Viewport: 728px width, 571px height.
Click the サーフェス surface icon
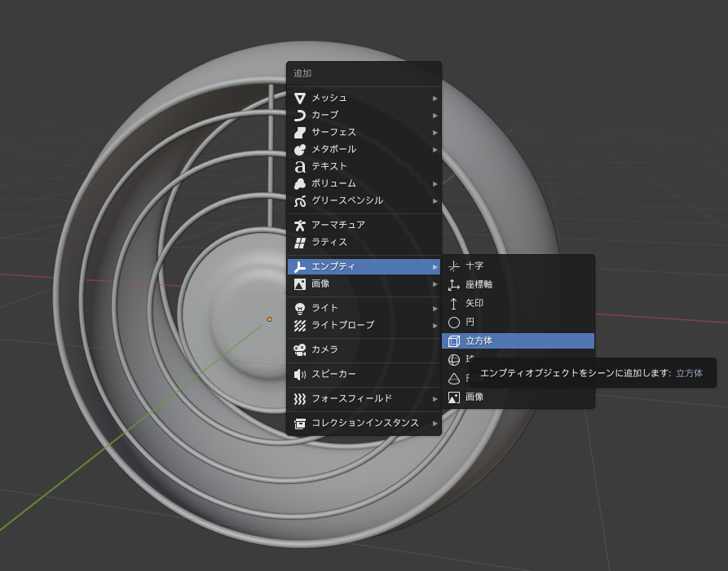(x=300, y=133)
